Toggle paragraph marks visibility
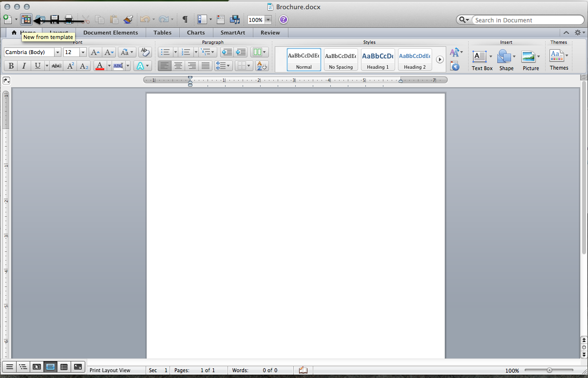Viewport: 588px width, 378px height. pyautogui.click(x=185, y=19)
